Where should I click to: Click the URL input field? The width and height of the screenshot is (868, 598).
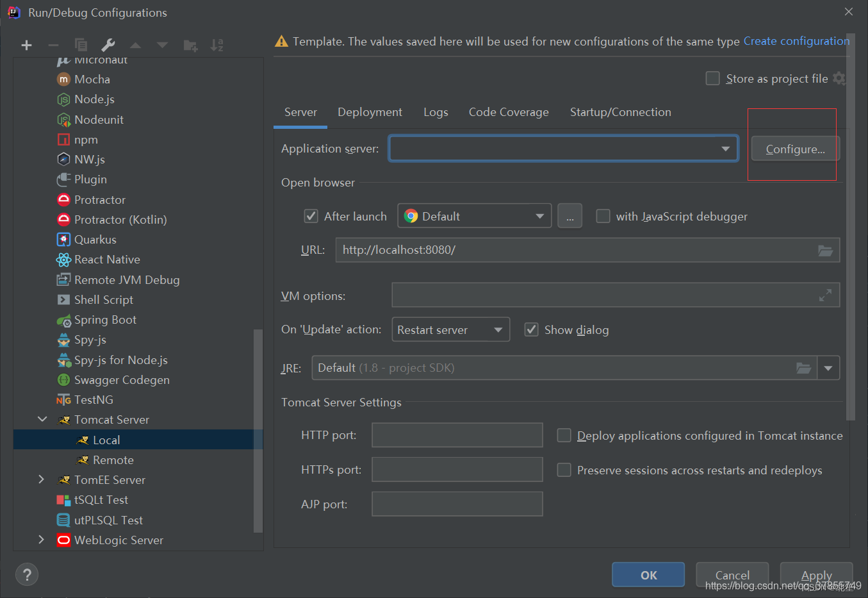587,250
